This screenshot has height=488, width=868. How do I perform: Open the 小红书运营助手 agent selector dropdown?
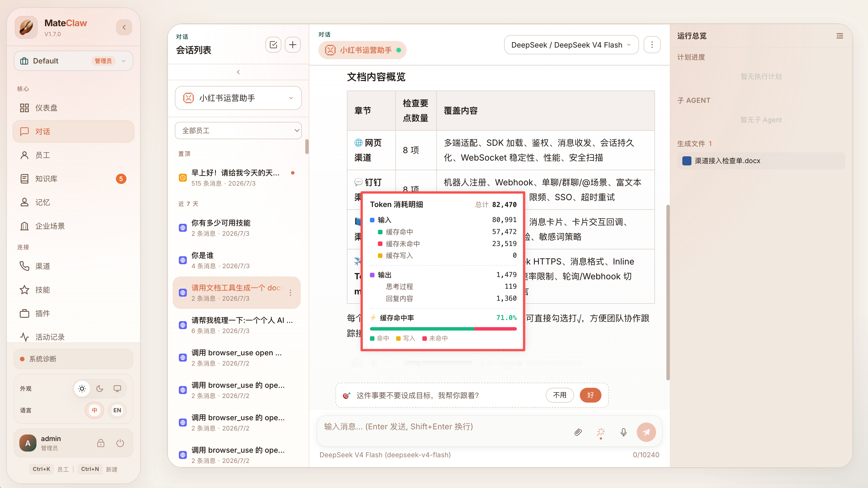click(x=238, y=98)
